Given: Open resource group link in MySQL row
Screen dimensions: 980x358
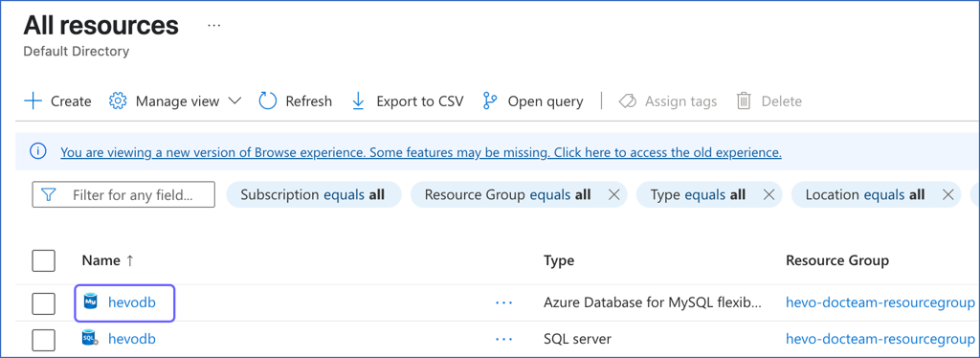Looking at the screenshot, I should point(880,303).
